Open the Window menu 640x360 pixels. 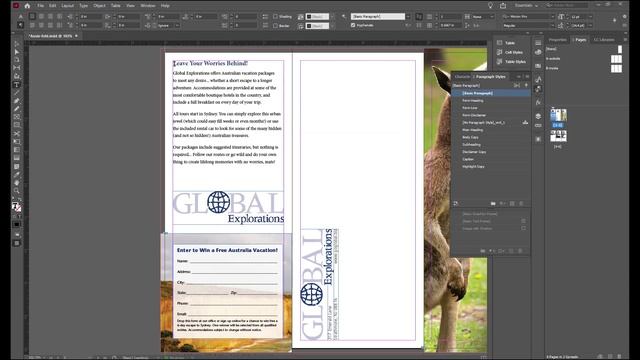pos(148,6)
